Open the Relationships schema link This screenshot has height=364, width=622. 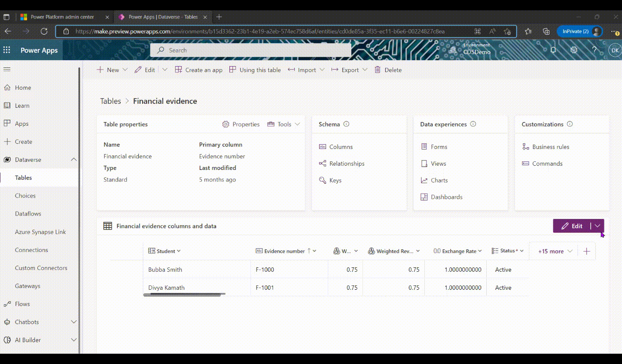[347, 164]
